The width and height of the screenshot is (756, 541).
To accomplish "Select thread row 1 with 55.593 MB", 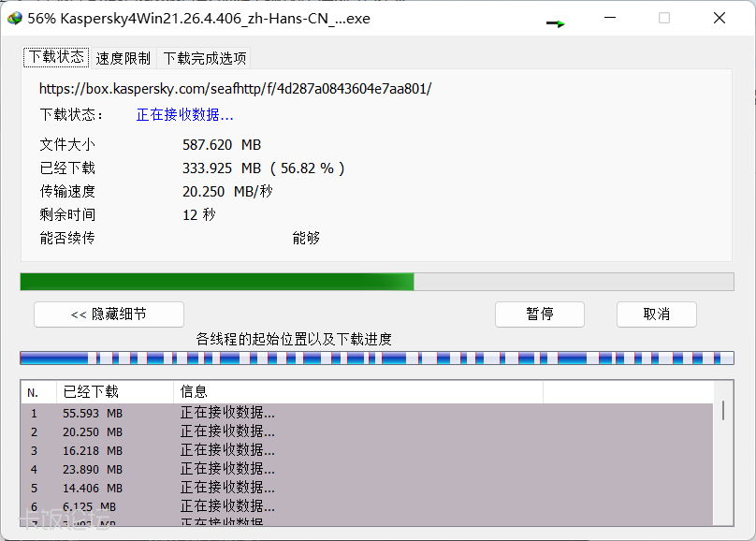I will 367,413.
